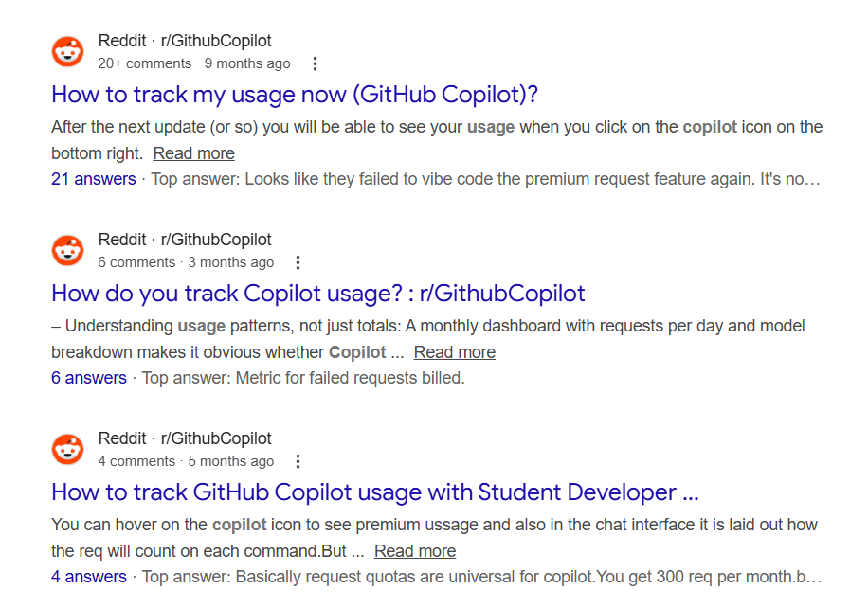Image resolution: width=868 pixels, height=608 pixels.
Task: Expand the first result with its Read more link
Action: click(x=193, y=152)
